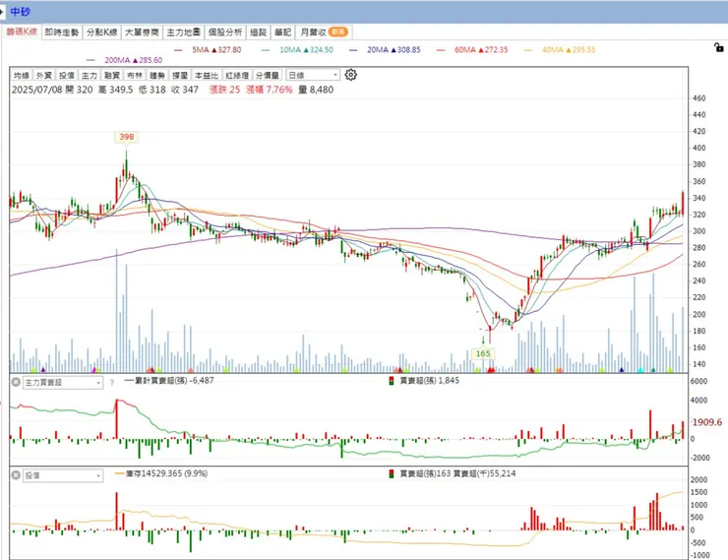Click the 200MA legend line swatch
Image resolution: width=728 pixels, height=560 pixels.
tap(91, 60)
